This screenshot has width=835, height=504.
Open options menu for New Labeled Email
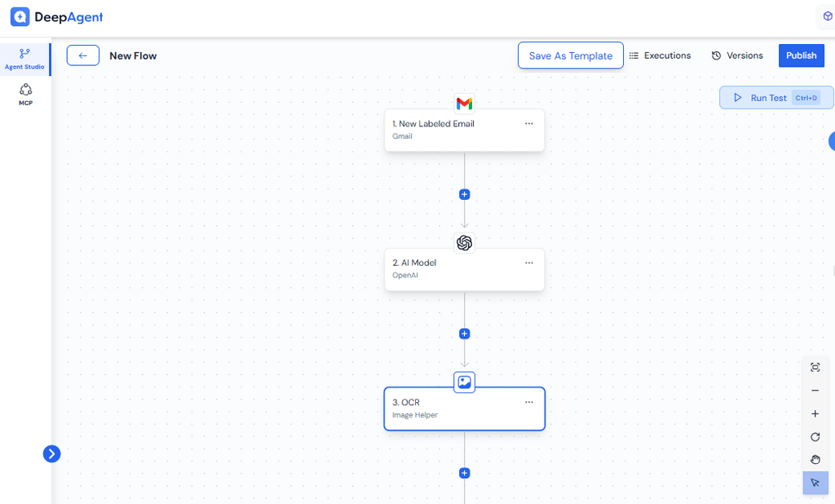tap(528, 124)
